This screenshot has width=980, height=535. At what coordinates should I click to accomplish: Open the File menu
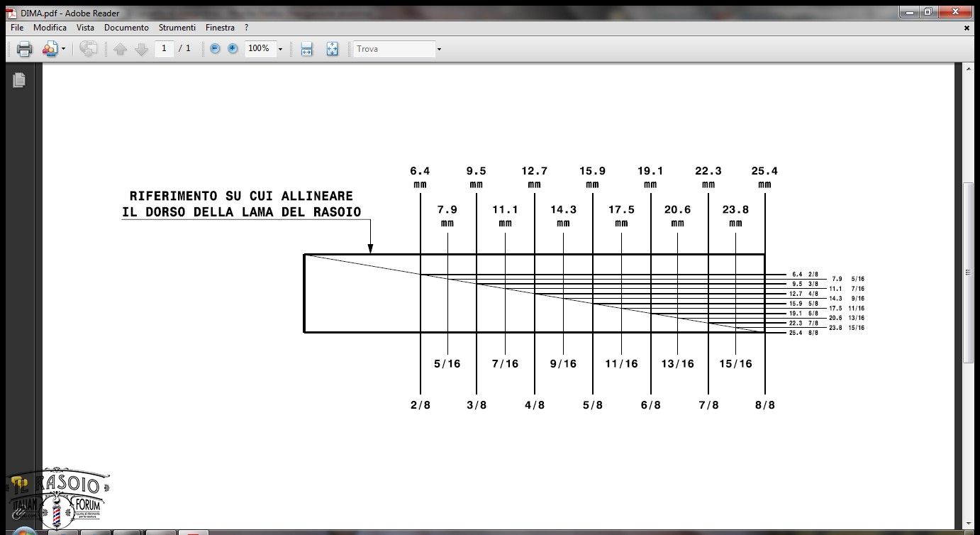pos(17,28)
